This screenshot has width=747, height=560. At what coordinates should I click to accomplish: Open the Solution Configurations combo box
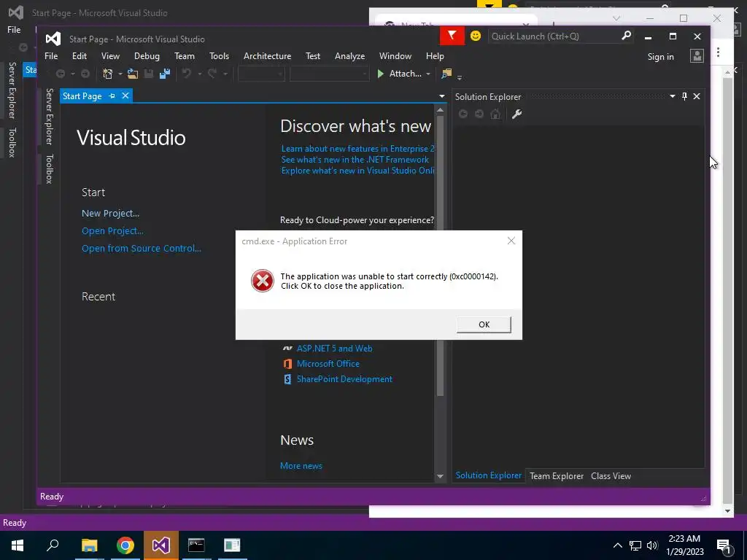pos(261,74)
